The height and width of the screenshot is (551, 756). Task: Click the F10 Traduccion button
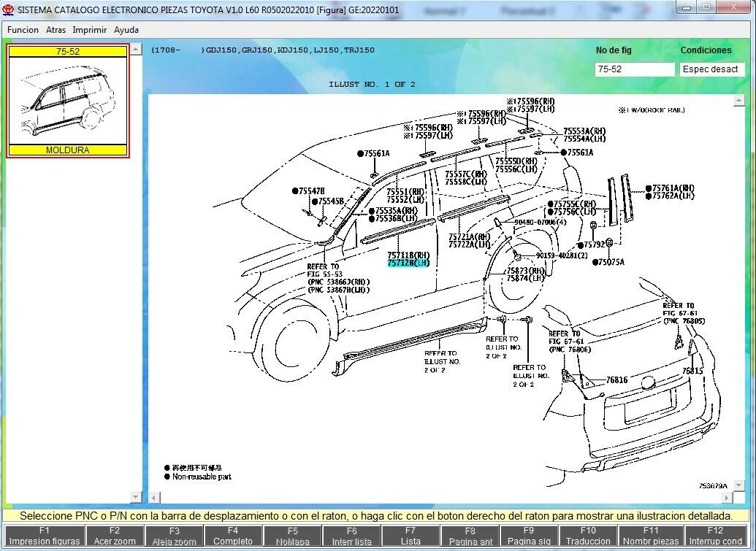tap(588, 536)
